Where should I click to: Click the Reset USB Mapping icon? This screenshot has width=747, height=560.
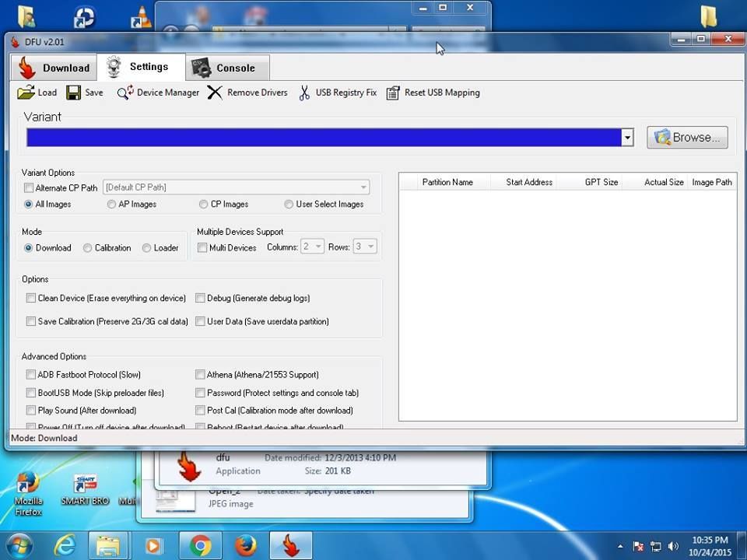(x=394, y=93)
